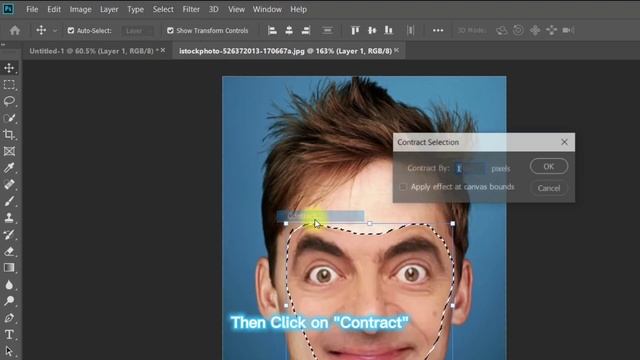Align bottom edges in options bar
This screenshot has height=360, width=640.
389,30
